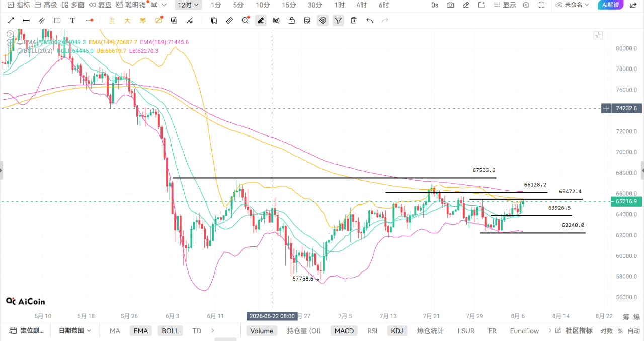Toggle the Volume sub-indicator
This screenshot has width=644, height=341.
pyautogui.click(x=262, y=331)
